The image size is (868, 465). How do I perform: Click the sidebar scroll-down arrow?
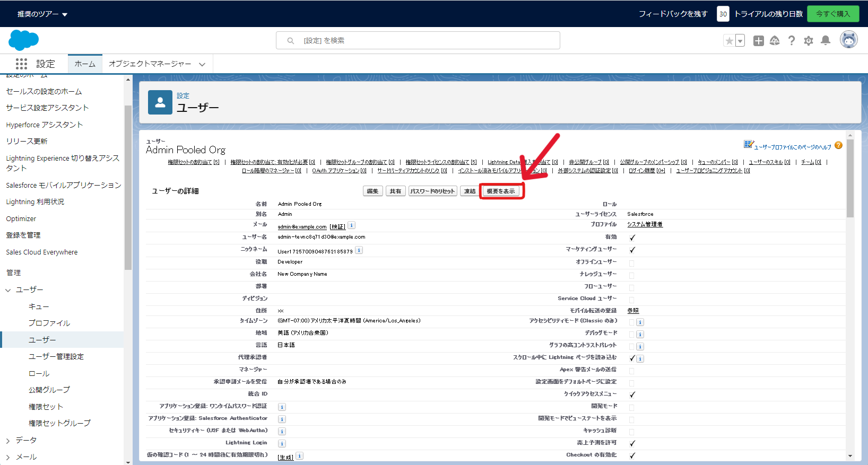coord(128,462)
